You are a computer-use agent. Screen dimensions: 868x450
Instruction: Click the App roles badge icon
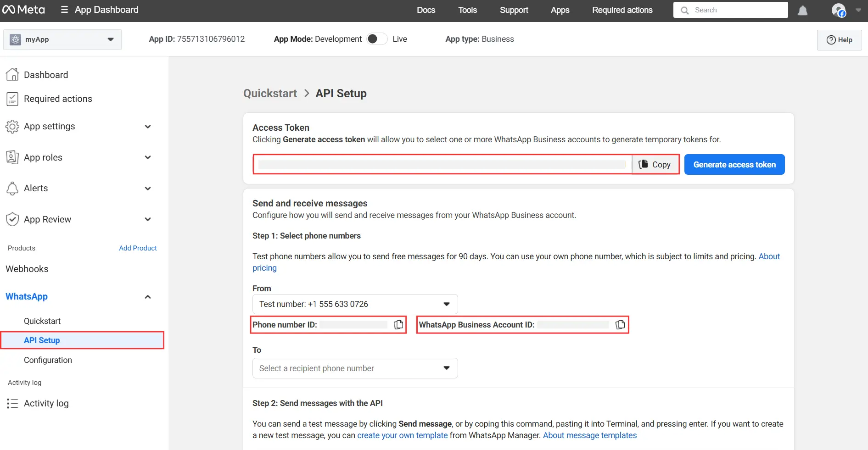(x=12, y=157)
